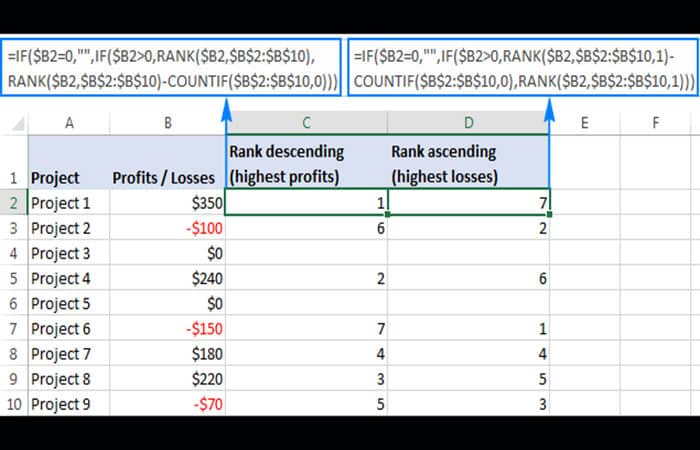
Task: Select Project 9 rank descending value 5
Action: click(x=306, y=403)
